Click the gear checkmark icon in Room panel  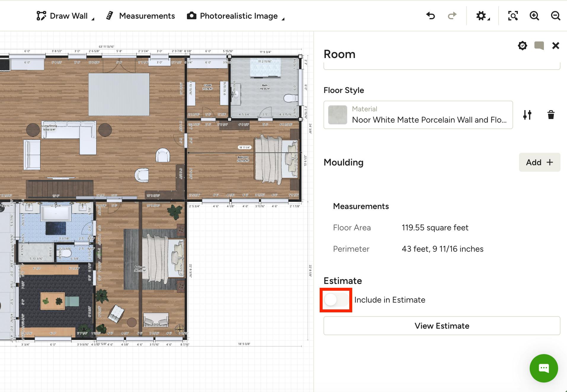[523, 46]
